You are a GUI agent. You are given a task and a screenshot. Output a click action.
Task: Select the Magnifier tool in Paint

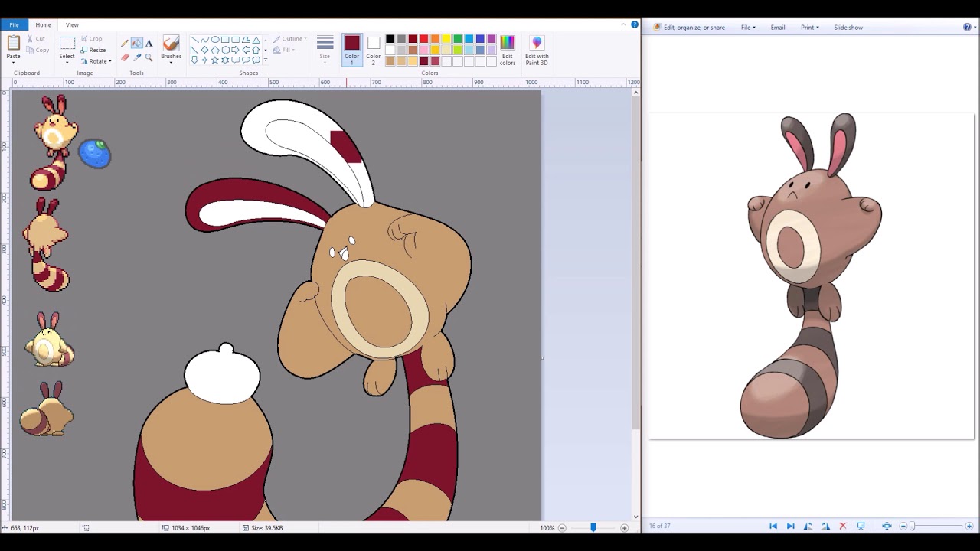click(x=149, y=57)
